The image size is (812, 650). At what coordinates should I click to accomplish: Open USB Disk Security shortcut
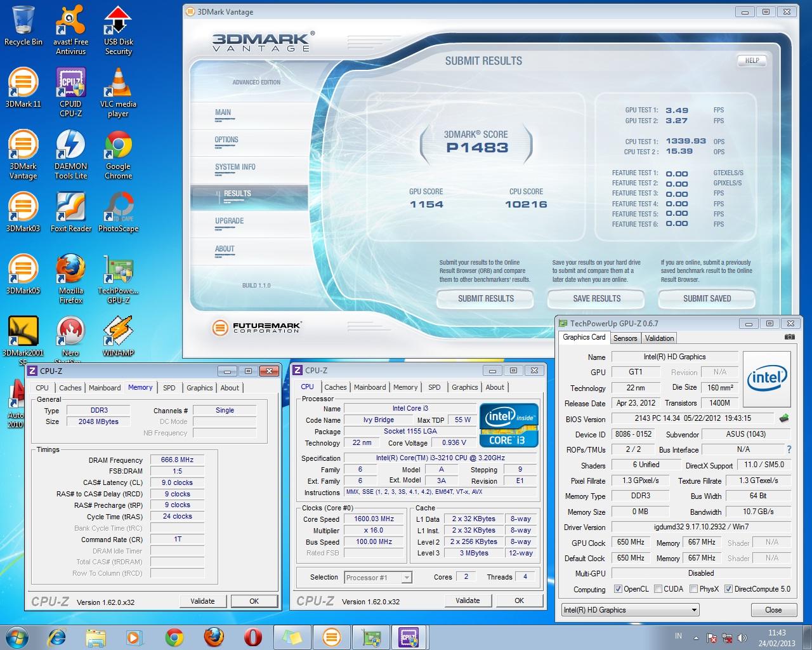point(119,30)
